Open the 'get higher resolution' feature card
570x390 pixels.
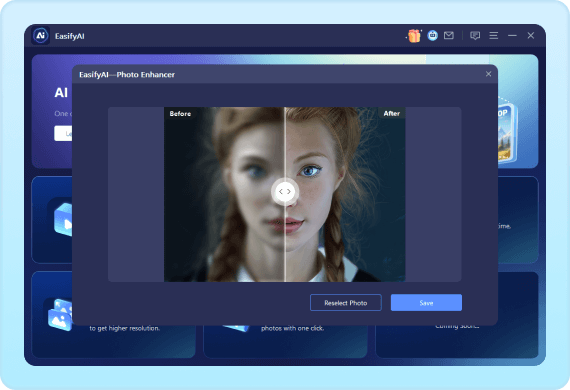click(113, 315)
